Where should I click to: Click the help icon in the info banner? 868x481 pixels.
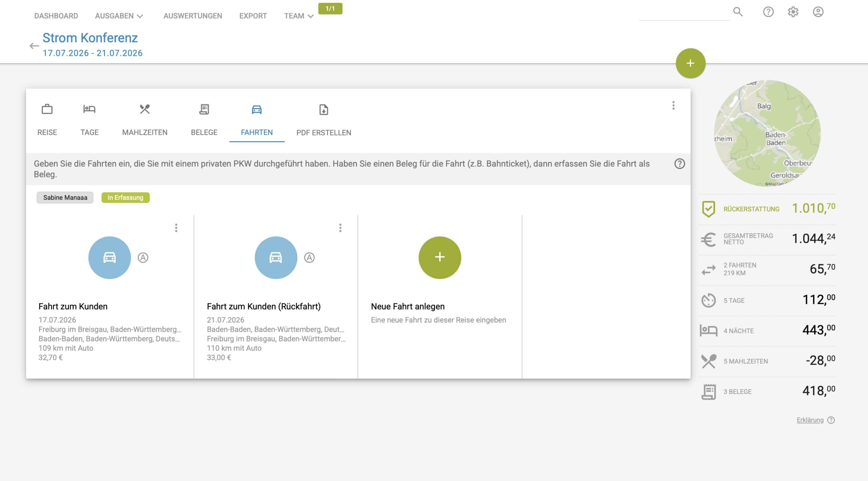679,164
